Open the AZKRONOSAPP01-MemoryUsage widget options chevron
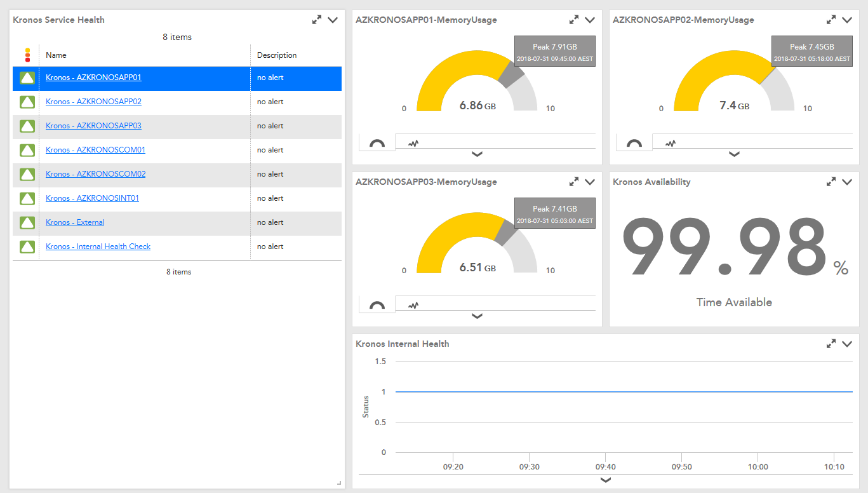 click(590, 20)
